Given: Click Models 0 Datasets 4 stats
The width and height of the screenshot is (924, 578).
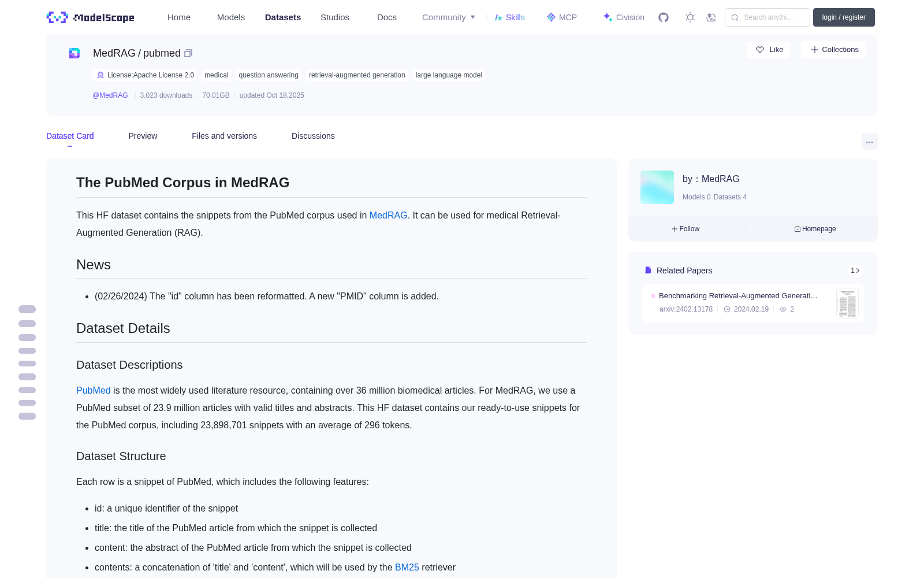Looking at the screenshot, I should [x=714, y=197].
